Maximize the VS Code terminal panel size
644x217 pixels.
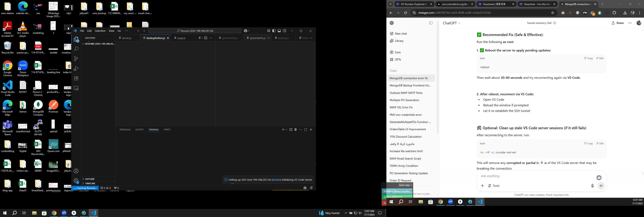[x=305, y=130]
